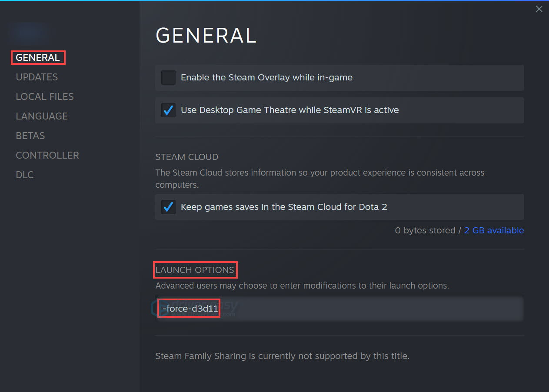
Task: Click the 0 bytes stored text
Action: [425, 230]
